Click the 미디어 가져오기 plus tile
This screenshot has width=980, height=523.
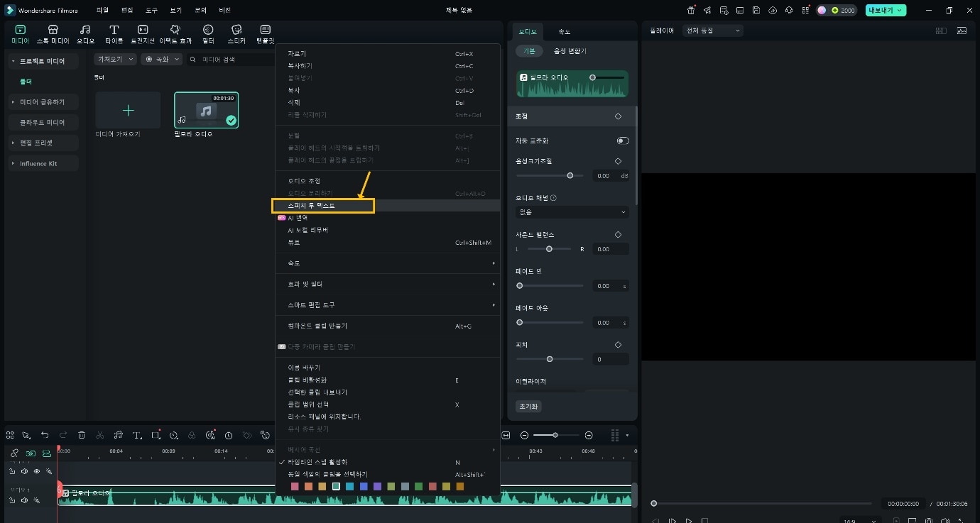pyautogui.click(x=128, y=110)
